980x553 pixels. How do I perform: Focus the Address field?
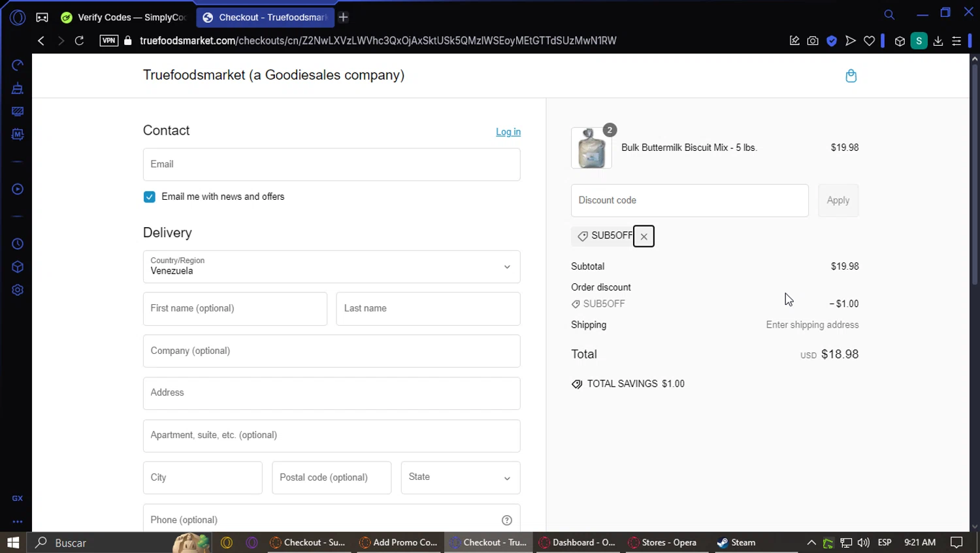(332, 393)
